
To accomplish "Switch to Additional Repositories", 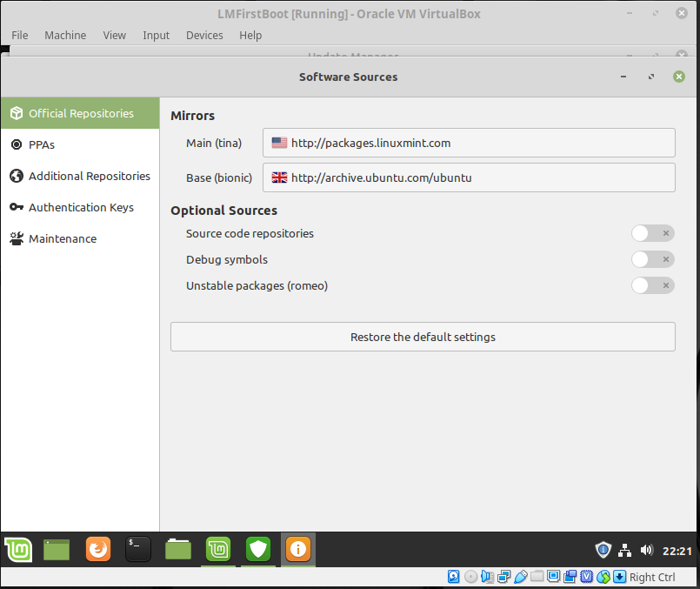I will pyautogui.click(x=80, y=176).
